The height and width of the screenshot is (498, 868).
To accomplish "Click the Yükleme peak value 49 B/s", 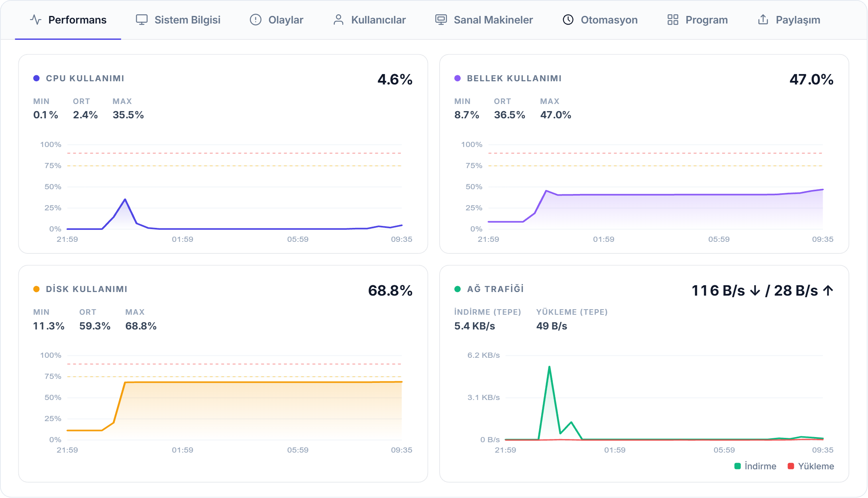I will pos(552,326).
